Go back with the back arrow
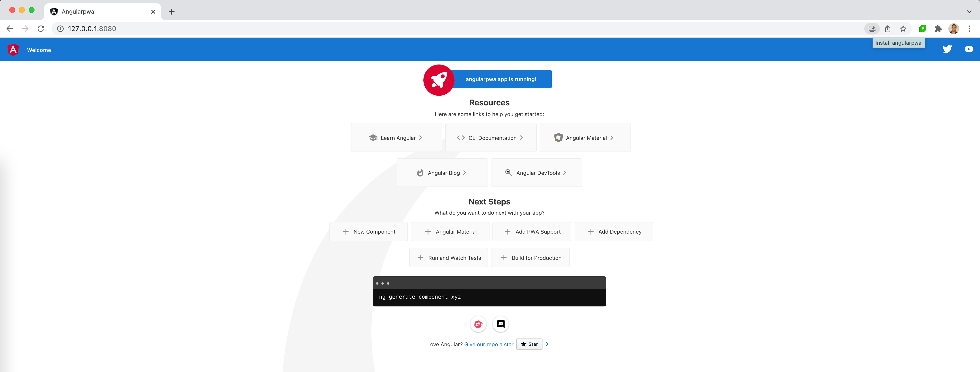Image resolution: width=980 pixels, height=372 pixels. pyautogui.click(x=10, y=28)
